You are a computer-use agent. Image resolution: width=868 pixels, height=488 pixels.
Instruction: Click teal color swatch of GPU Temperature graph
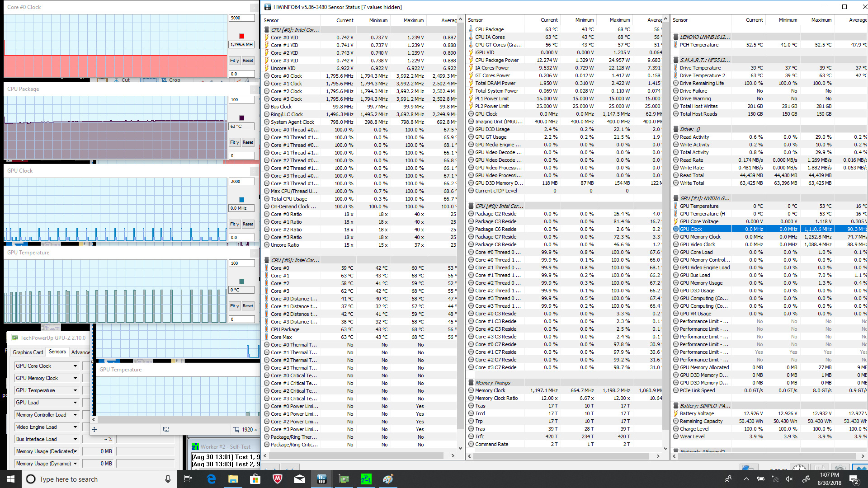tap(241, 282)
